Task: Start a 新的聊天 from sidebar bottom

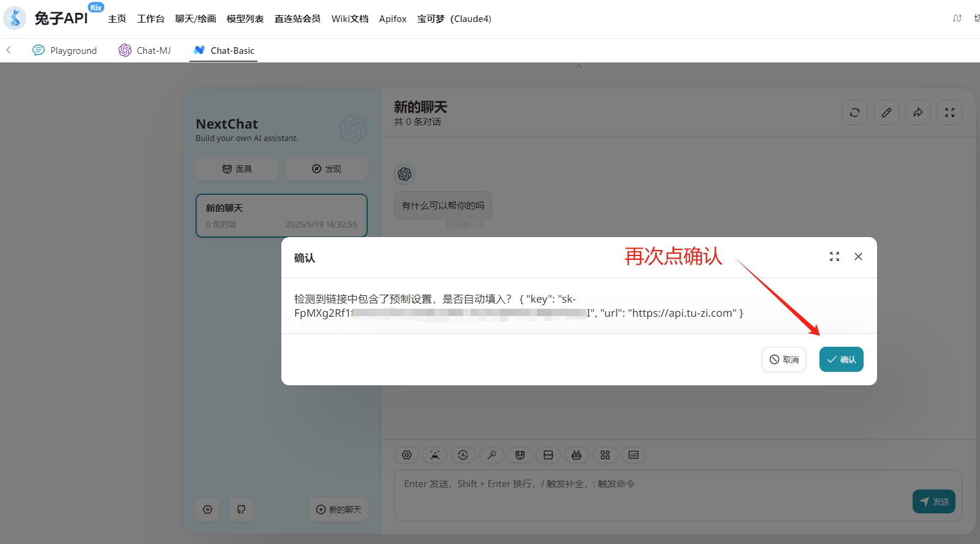Action: [338, 510]
